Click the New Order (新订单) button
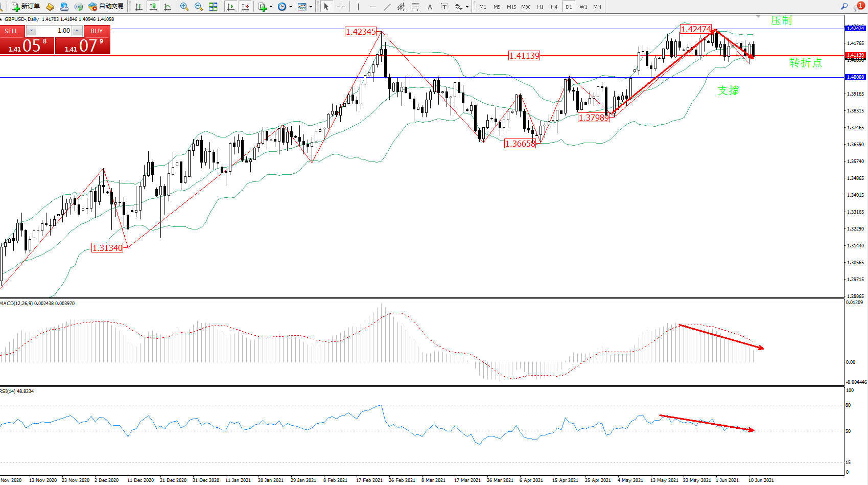 [x=26, y=7]
